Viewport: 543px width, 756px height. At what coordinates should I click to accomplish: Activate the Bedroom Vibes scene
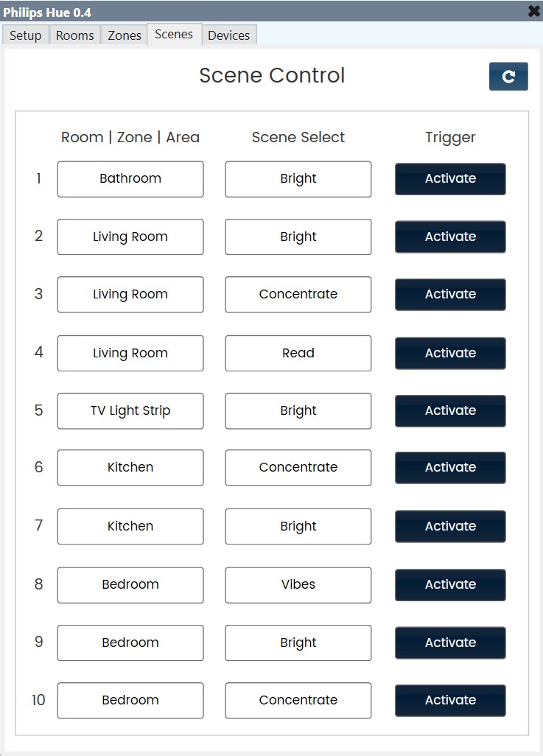(449, 584)
